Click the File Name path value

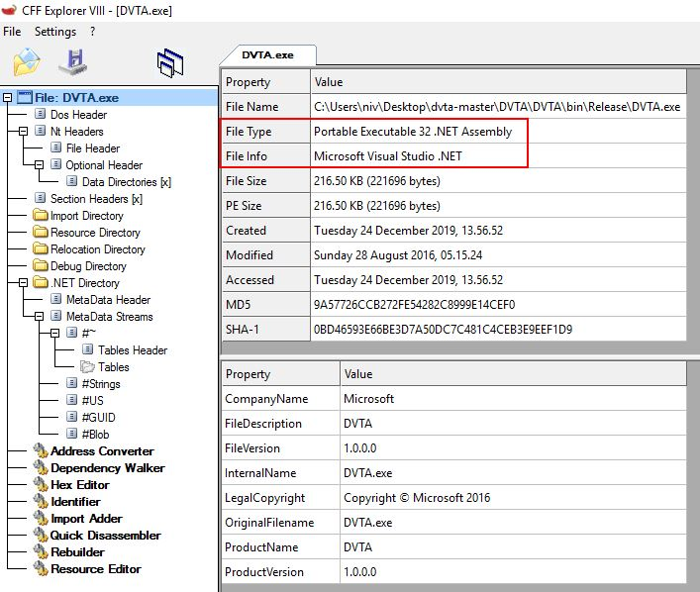click(497, 107)
